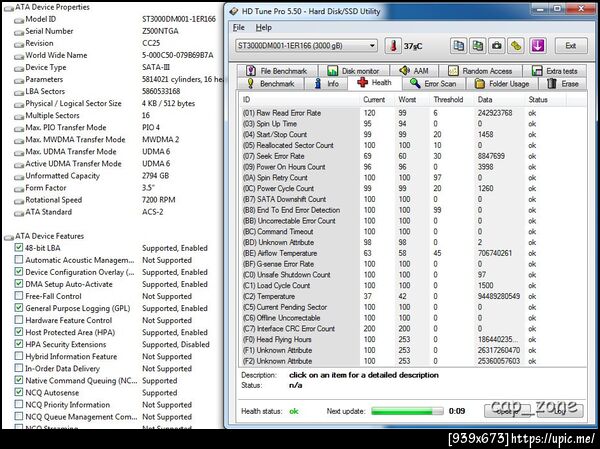This screenshot has height=449, width=600.
Task: Switch to the Benchmark tab
Action: click(x=271, y=83)
